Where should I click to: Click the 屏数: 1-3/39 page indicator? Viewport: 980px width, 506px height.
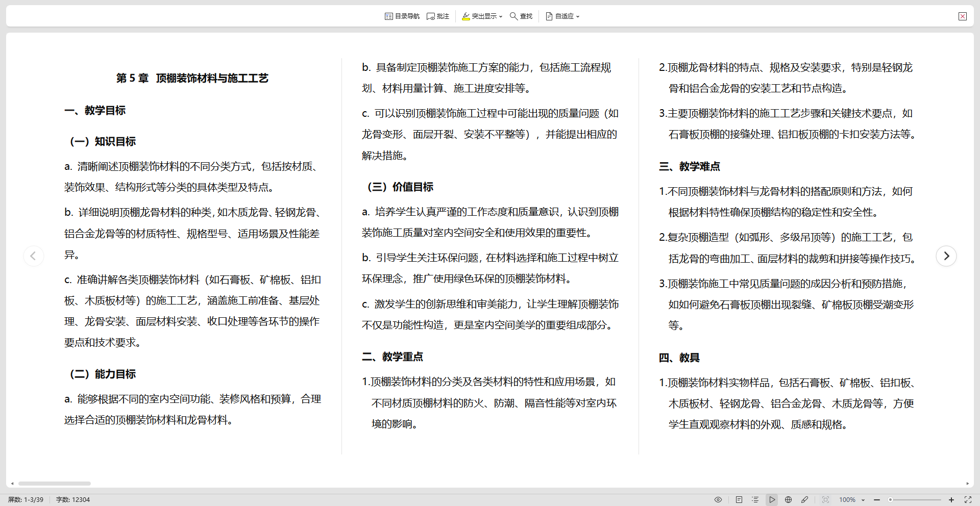pos(26,500)
